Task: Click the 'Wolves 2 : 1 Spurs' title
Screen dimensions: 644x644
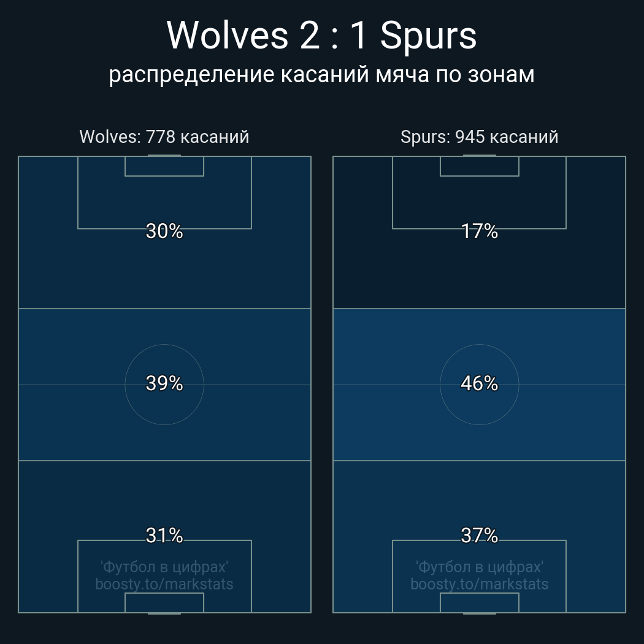Action: click(321, 36)
